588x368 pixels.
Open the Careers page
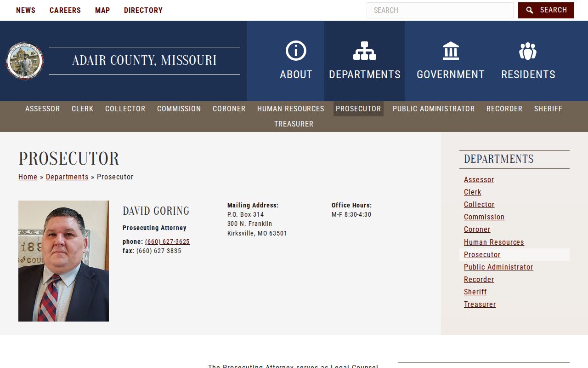pos(65,10)
